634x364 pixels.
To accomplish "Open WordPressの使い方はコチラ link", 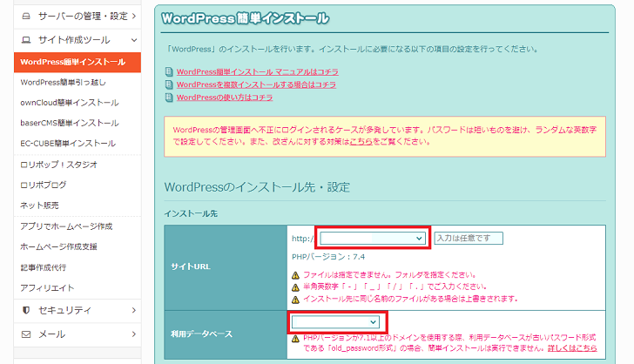I will pos(225,98).
